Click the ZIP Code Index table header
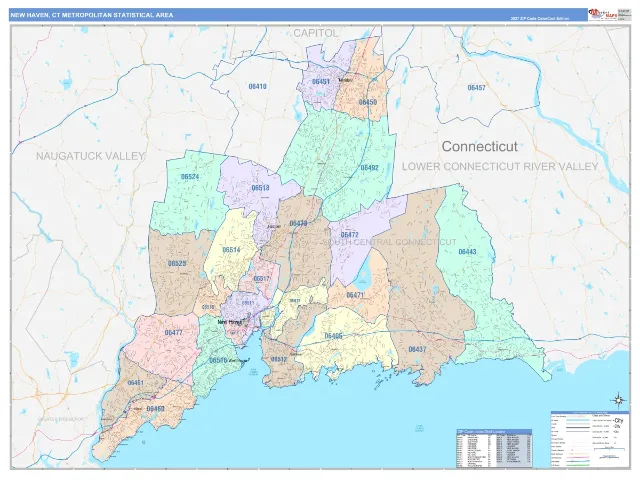The width and height of the screenshot is (640, 480). click(494, 431)
